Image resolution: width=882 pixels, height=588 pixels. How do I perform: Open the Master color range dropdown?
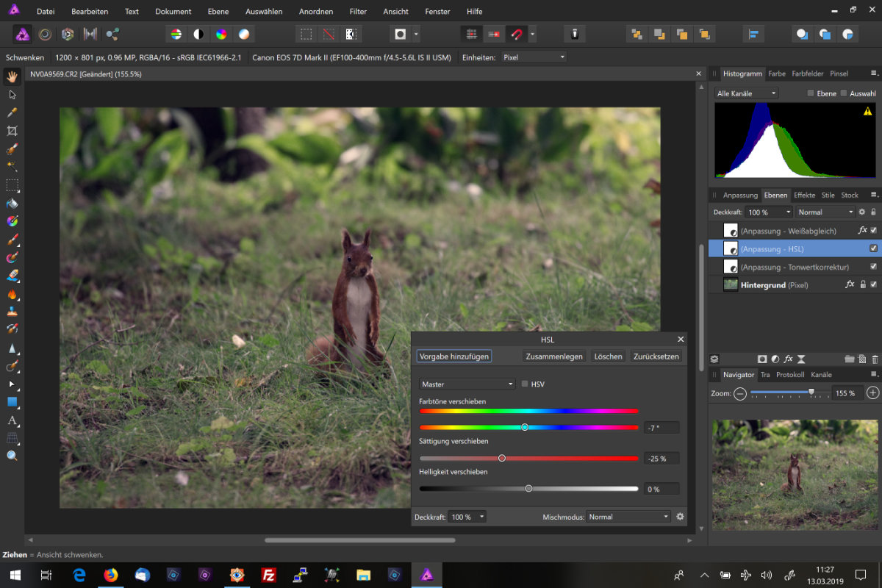point(467,384)
